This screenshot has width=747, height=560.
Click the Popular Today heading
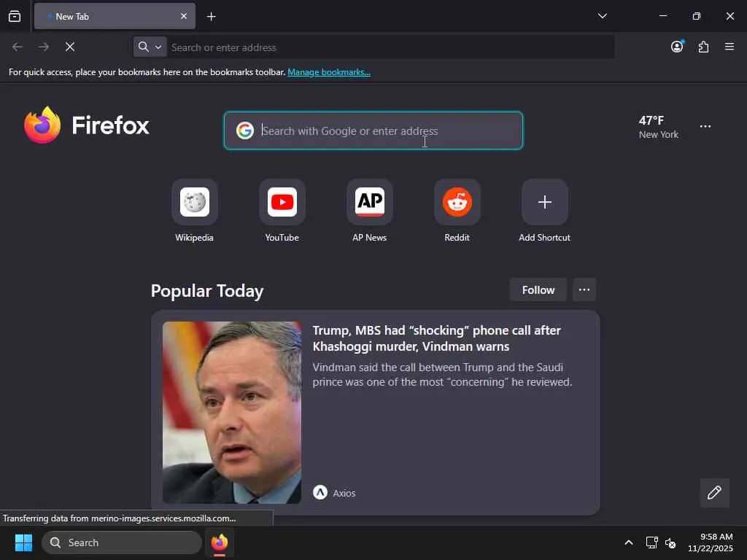[x=207, y=290]
